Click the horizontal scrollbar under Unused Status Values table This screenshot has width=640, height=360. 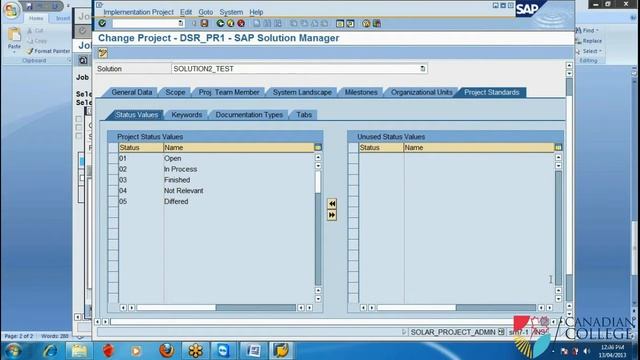pyautogui.click(x=456, y=307)
